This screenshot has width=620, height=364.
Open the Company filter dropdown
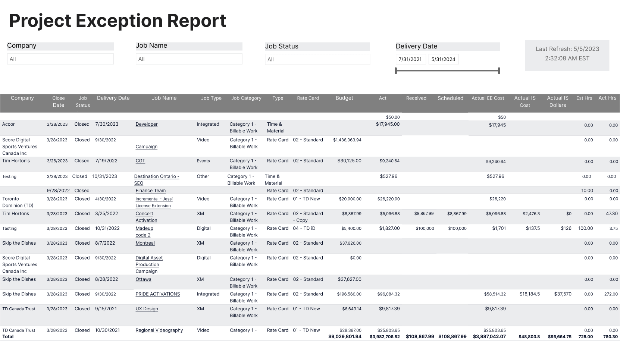click(x=60, y=59)
